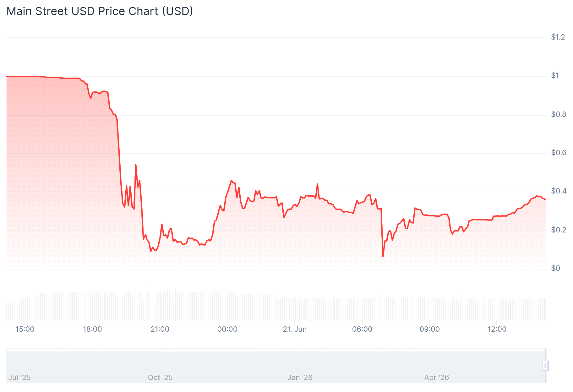Click the $1.2 price axis label
Viewport: 573px width, 392px height.
tap(558, 37)
